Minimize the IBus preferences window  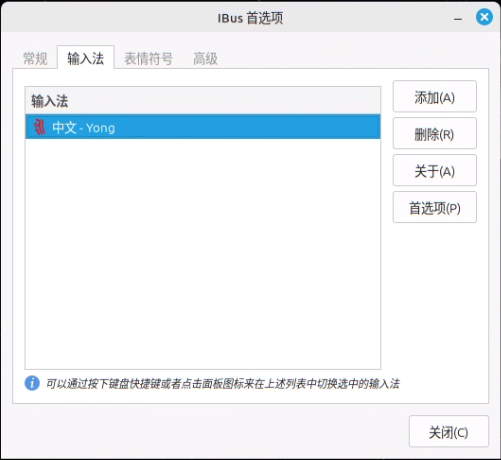click(458, 19)
